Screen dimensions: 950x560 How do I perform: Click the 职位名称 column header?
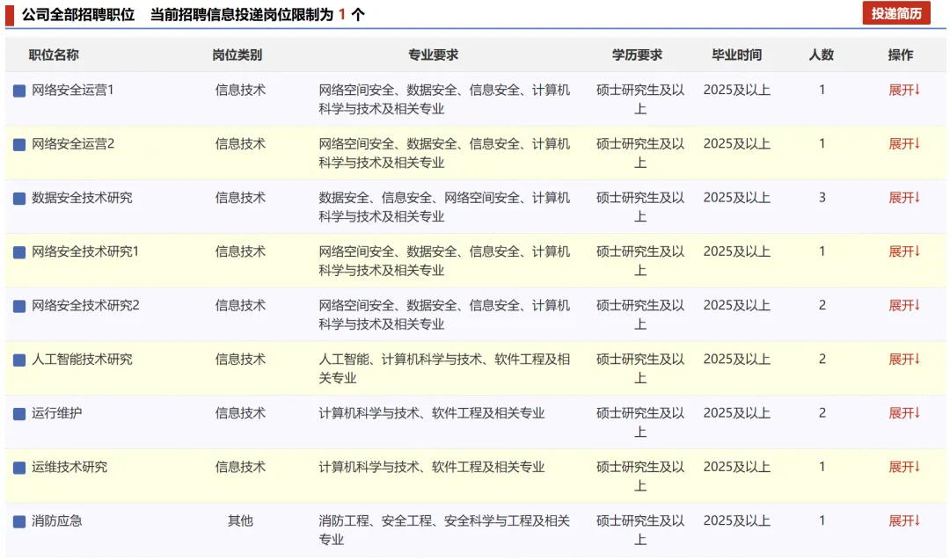[x=54, y=55]
